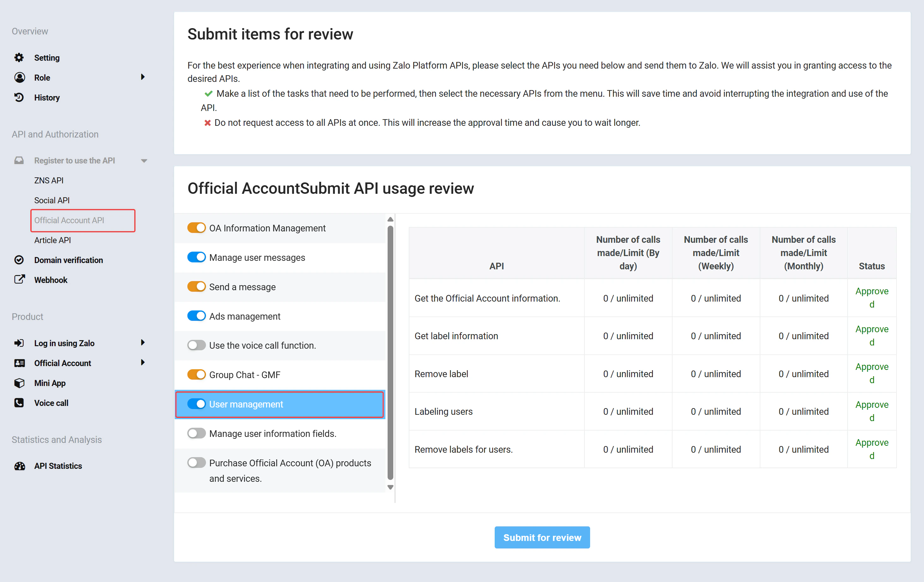
Task: Click the Log in using Zalo arrow icon
Action: [19, 343]
